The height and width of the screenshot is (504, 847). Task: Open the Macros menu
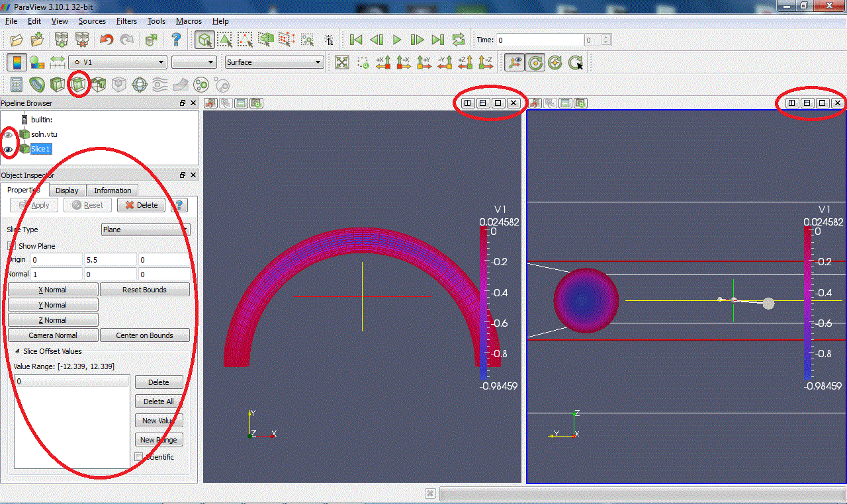[189, 21]
